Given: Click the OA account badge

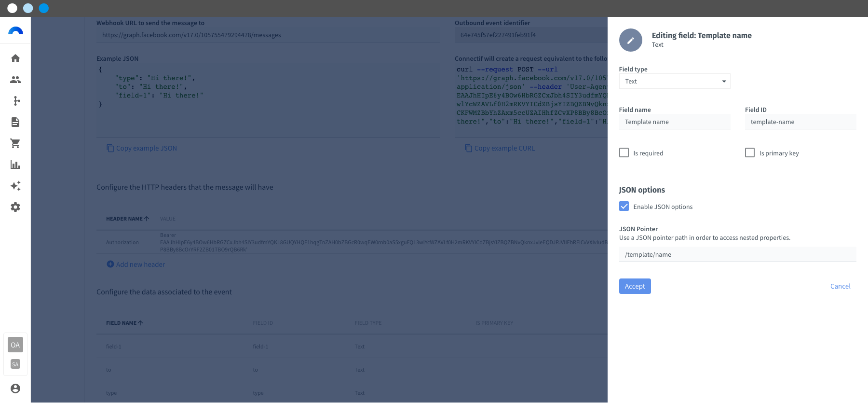Looking at the screenshot, I should pos(15,345).
